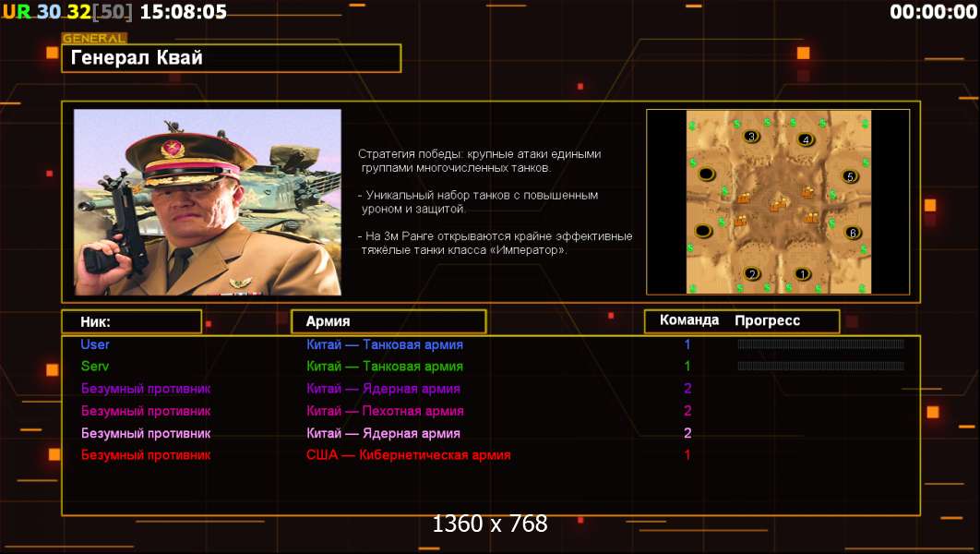Click team number 2 in Пехотная армия row

tap(687, 411)
